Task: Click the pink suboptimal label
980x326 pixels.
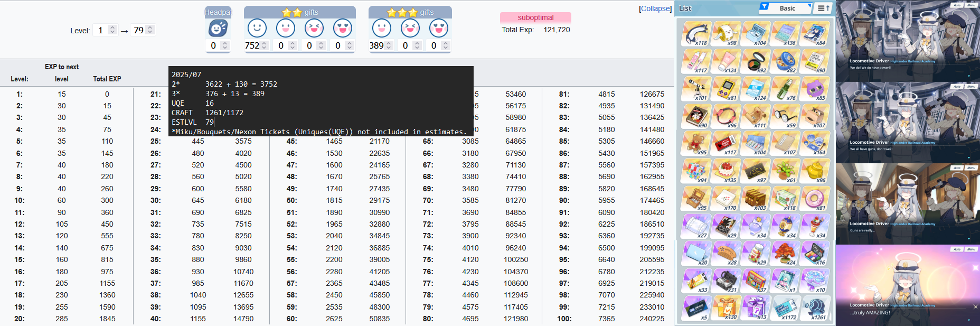Action: [x=535, y=17]
